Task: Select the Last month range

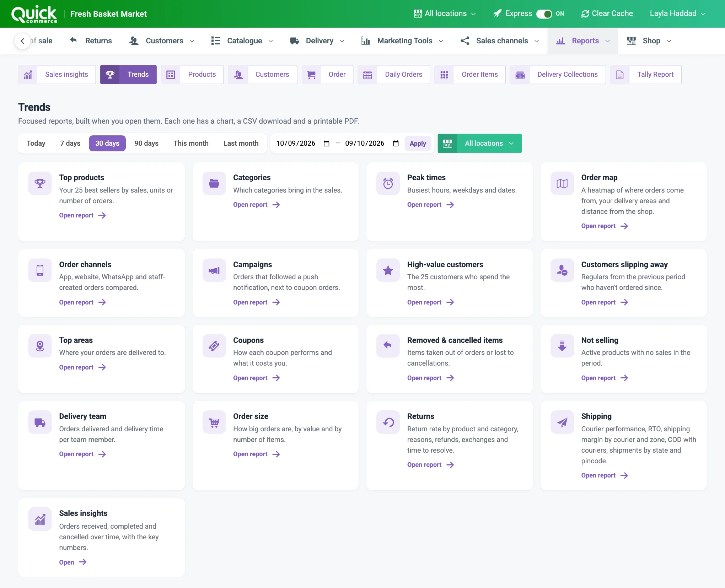Action: click(x=241, y=144)
